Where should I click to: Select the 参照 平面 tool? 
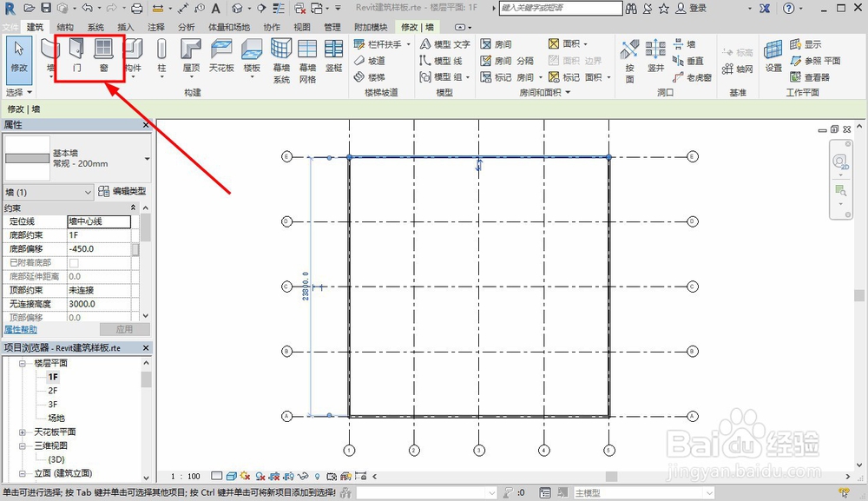point(815,60)
